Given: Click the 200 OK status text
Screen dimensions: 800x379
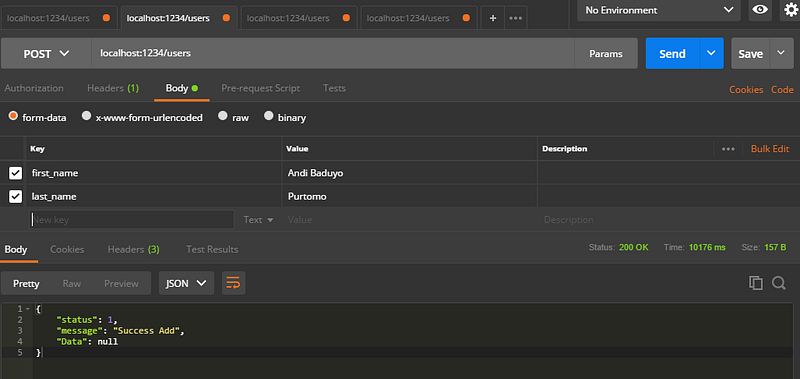Looking at the screenshot, I should pos(634,247).
